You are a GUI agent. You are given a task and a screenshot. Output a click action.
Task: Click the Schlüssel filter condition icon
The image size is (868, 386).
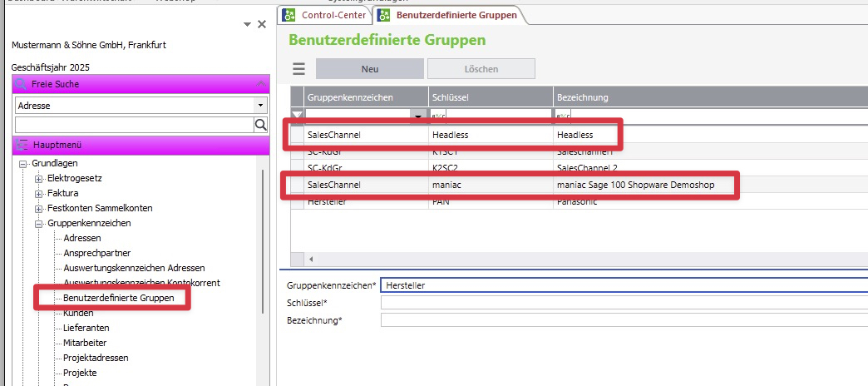coord(438,116)
